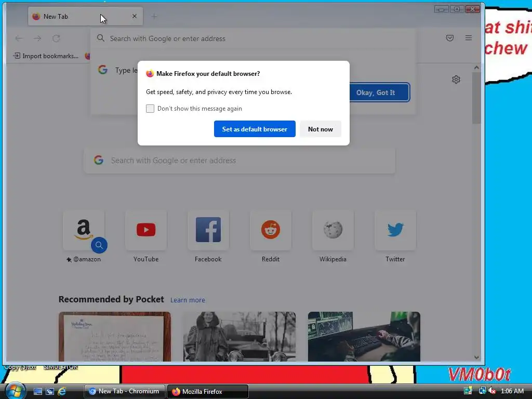This screenshot has height=399, width=532.
Task: Click the page center Google search box
Action: 240,161
